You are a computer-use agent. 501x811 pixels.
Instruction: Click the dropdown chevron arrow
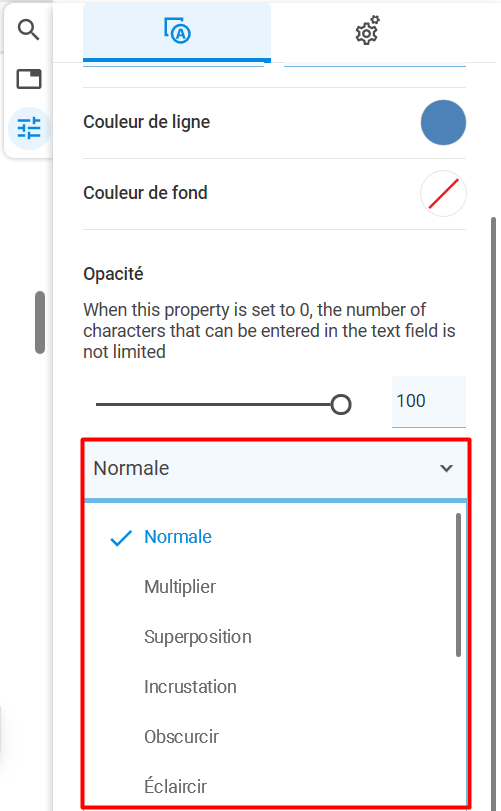pos(446,469)
